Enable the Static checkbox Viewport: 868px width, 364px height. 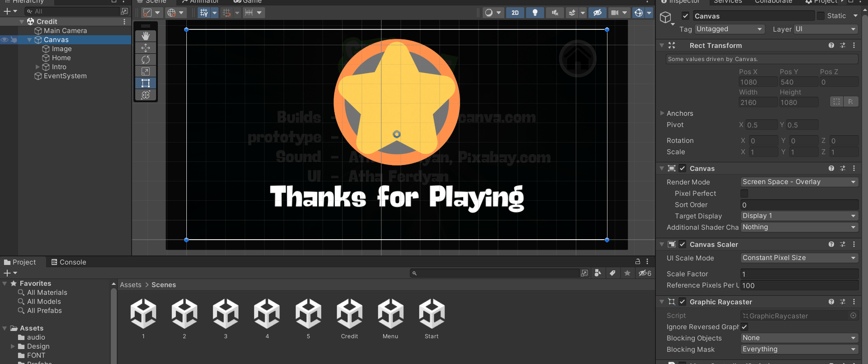pyautogui.click(x=821, y=16)
